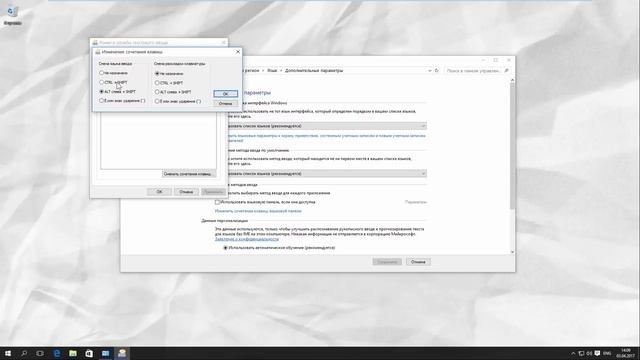The image size is (640, 360).
Task: Toggle 'Использовать языковую панель' checkbox
Action: click(218, 202)
